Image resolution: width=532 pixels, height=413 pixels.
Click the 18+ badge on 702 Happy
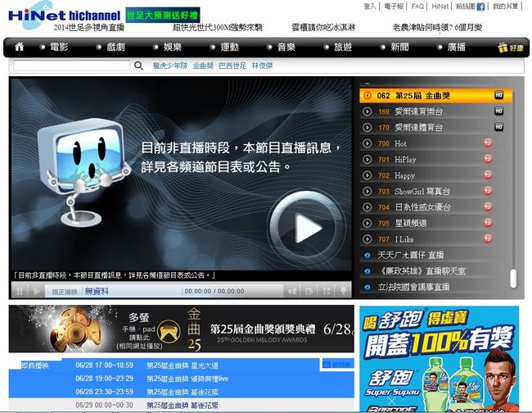click(488, 175)
